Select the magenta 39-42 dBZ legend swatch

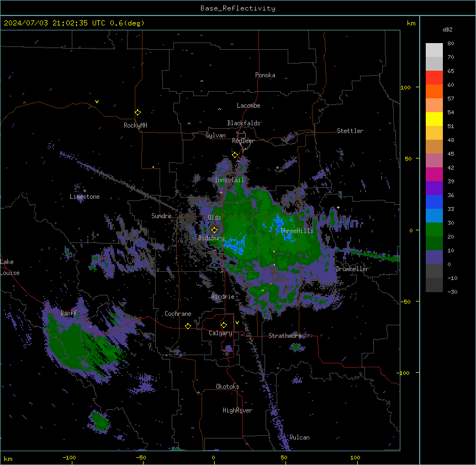pyautogui.click(x=434, y=174)
